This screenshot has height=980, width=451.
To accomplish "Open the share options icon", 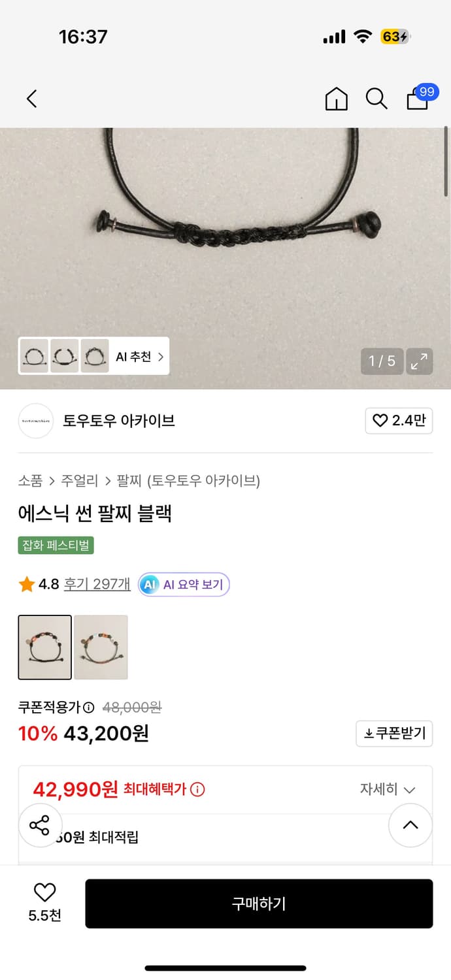I will click(x=41, y=825).
